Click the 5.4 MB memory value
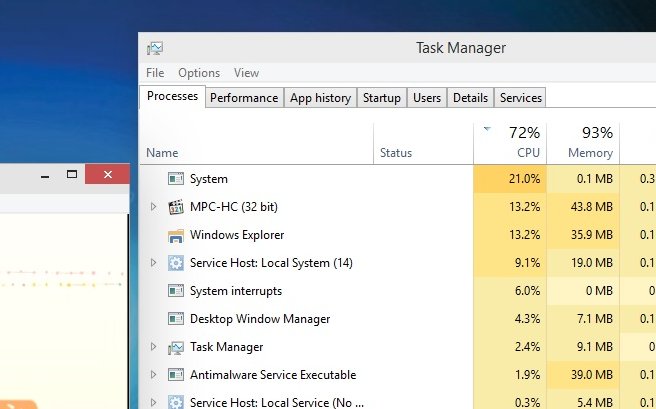Image resolution: width=656 pixels, height=409 pixels. pos(594,403)
